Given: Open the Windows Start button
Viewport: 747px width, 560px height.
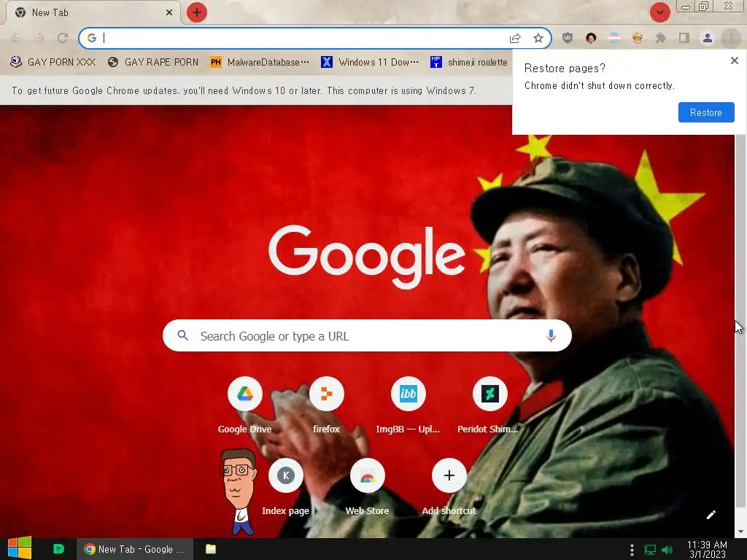Looking at the screenshot, I should pos(20,548).
